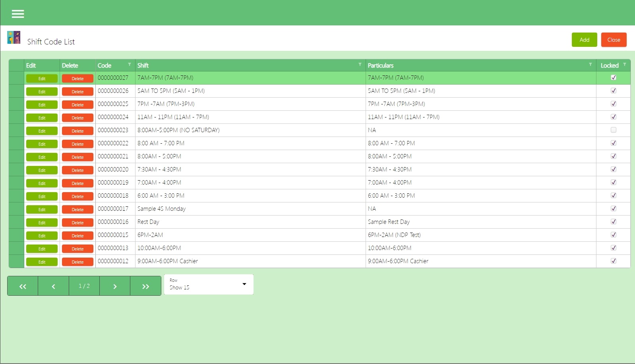
Task: Delete the Sample 4S Monday shift
Action: (77, 210)
